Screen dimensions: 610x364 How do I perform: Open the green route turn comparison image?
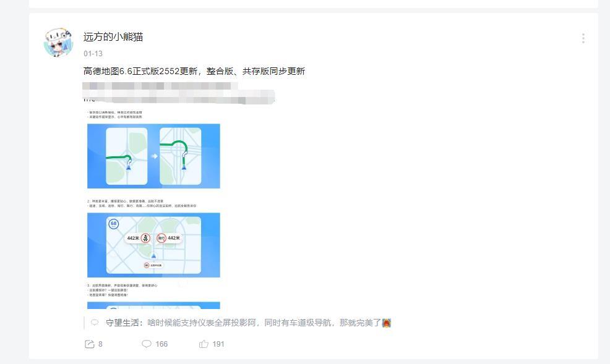point(153,156)
